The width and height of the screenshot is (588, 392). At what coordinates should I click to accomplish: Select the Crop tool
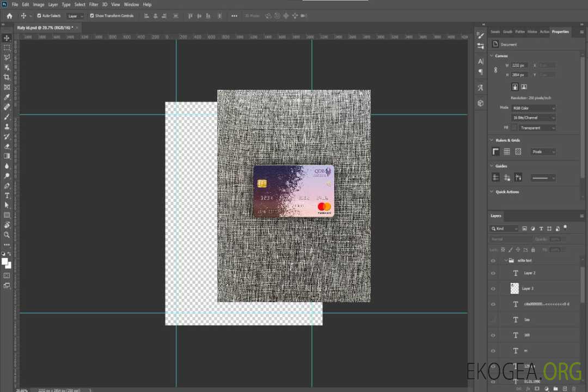pyautogui.click(x=7, y=77)
